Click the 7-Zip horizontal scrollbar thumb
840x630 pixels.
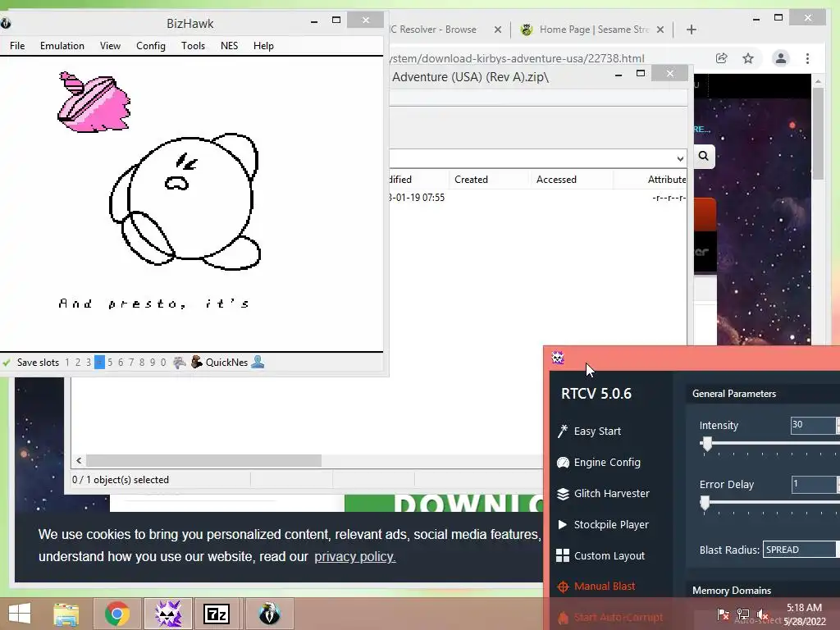point(203,461)
